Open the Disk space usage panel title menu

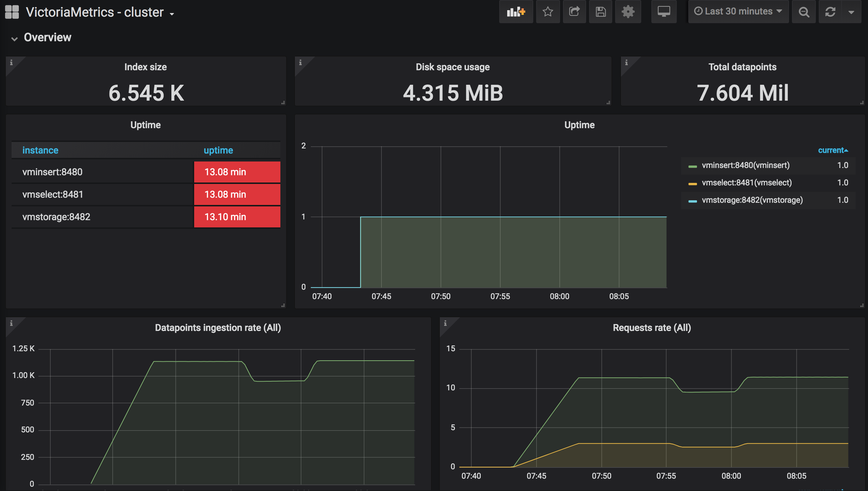(453, 67)
